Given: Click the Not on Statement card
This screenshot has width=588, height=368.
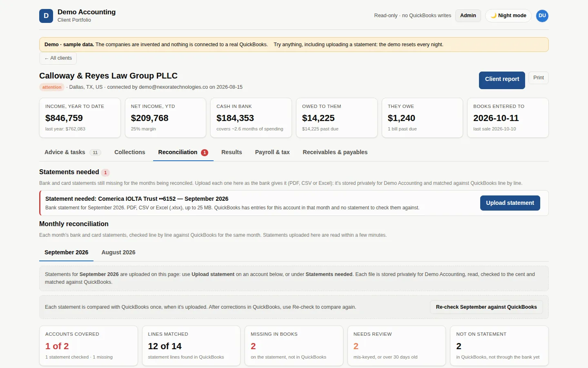Looking at the screenshot, I should coord(499,346).
